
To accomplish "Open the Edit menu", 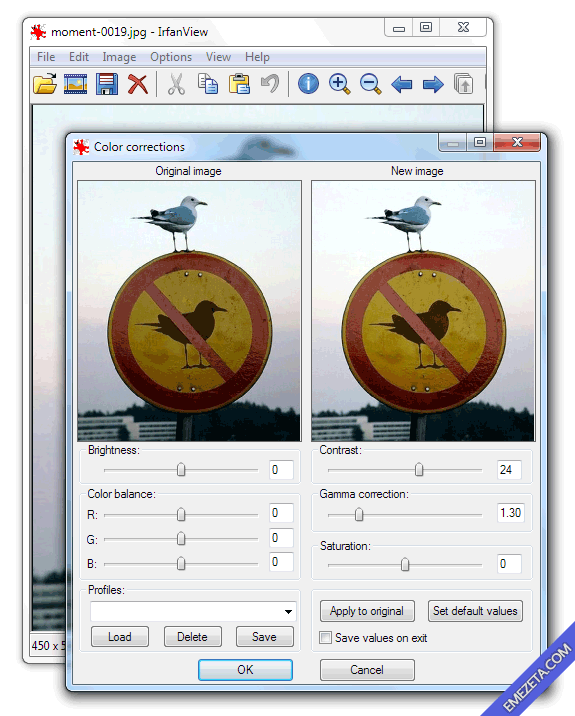I will (79, 57).
